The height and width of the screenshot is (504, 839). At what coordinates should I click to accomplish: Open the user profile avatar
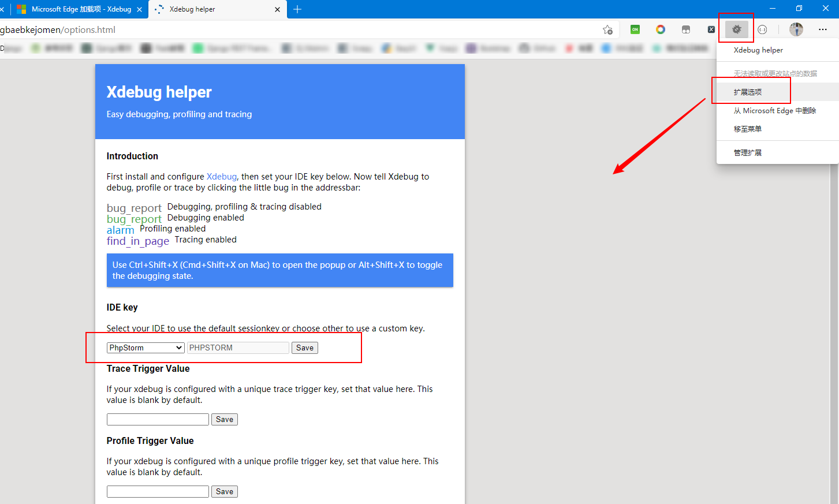pyautogui.click(x=796, y=29)
